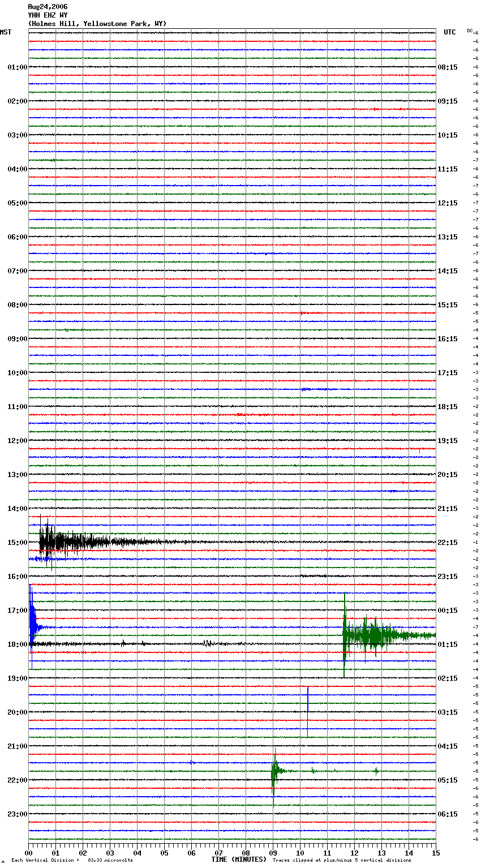Select the 01:00 MST row label
Screen dimensions: 481x868
pos(18,67)
